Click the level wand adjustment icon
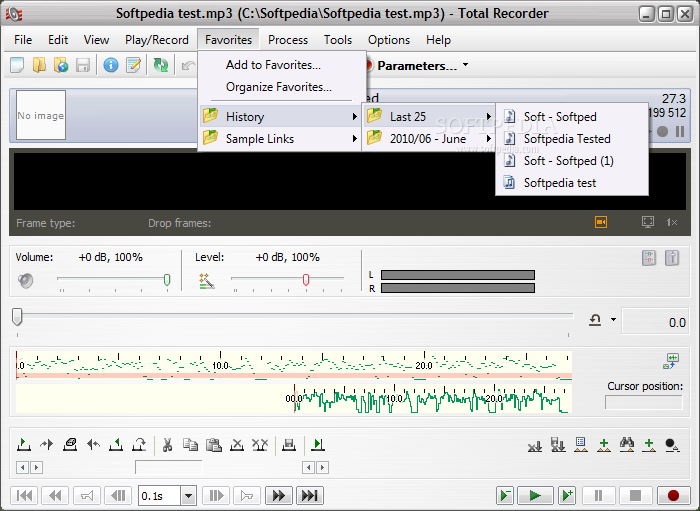The width and height of the screenshot is (700, 511). [x=207, y=281]
